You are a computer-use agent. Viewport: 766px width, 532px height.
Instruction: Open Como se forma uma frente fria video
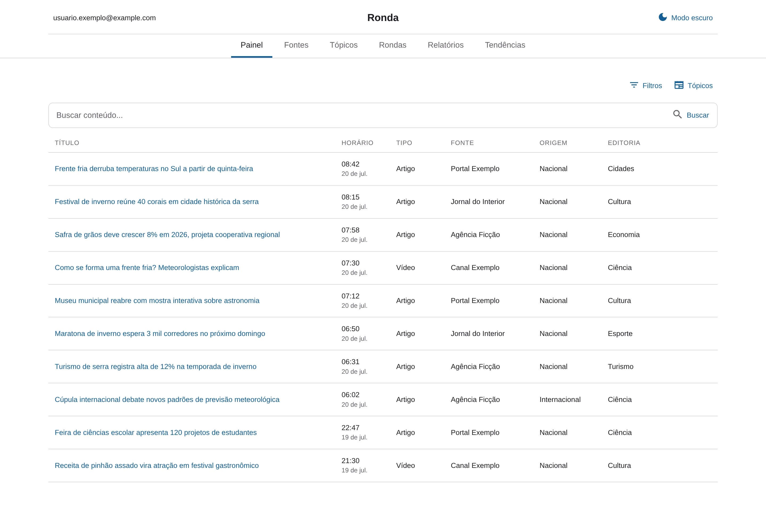click(147, 268)
